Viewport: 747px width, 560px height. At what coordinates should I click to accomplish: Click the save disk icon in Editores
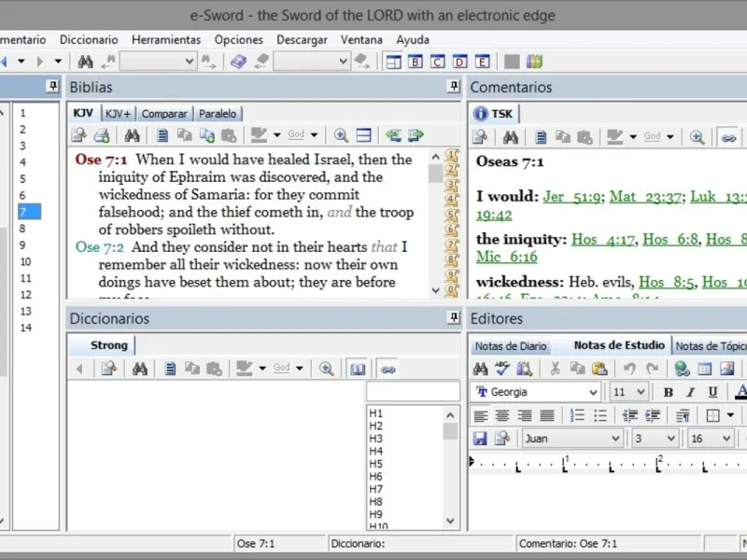[480, 438]
